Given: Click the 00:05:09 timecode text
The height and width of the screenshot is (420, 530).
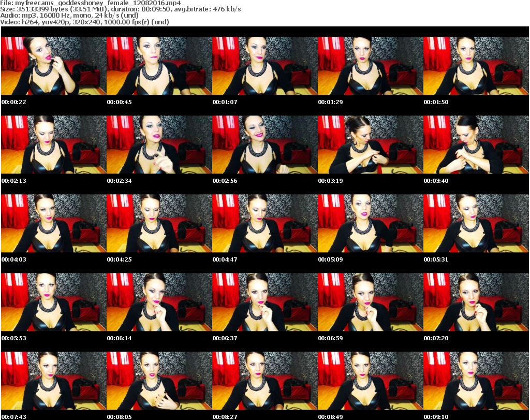Looking at the screenshot, I should click(x=330, y=259).
